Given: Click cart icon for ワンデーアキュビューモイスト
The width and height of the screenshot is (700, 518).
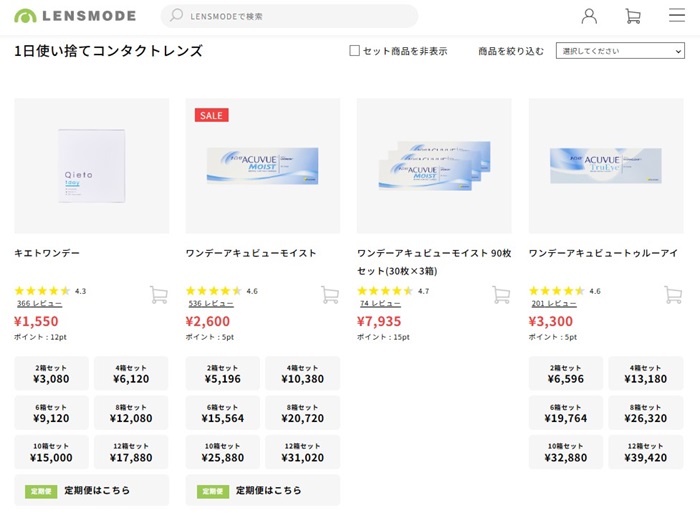Looking at the screenshot, I should pos(330,294).
